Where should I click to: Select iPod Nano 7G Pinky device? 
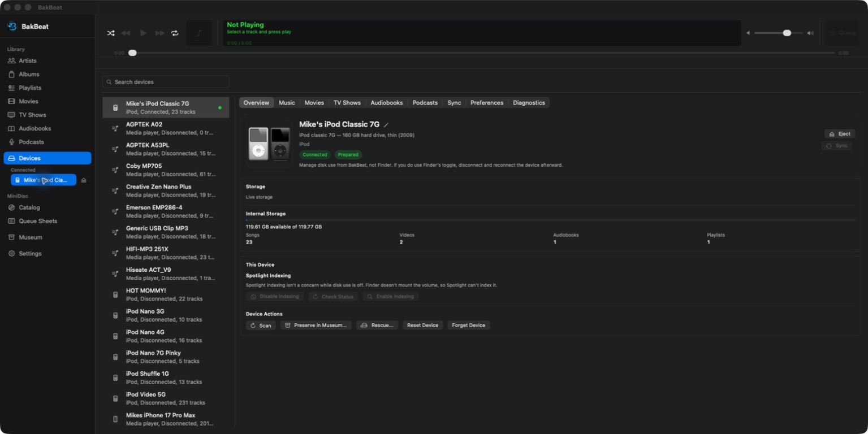[x=166, y=357]
